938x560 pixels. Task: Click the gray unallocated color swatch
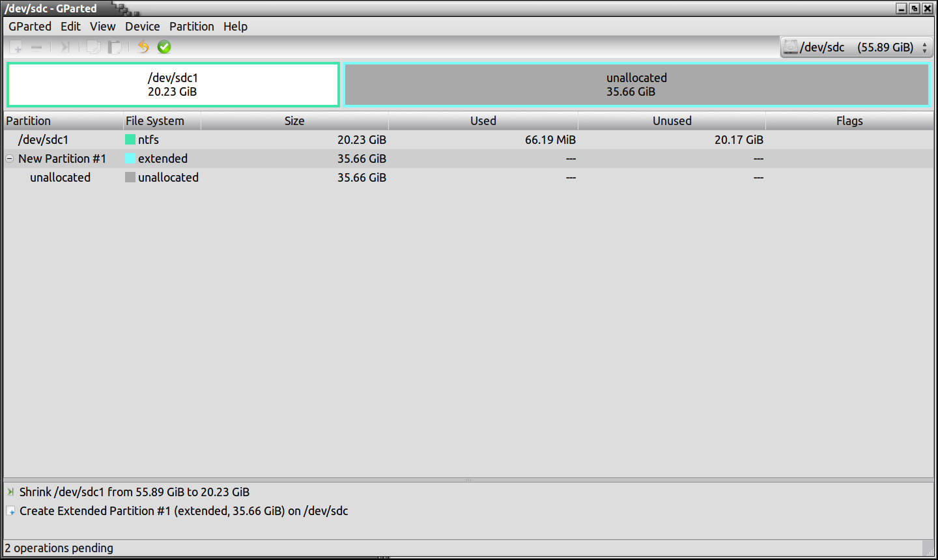point(130,178)
